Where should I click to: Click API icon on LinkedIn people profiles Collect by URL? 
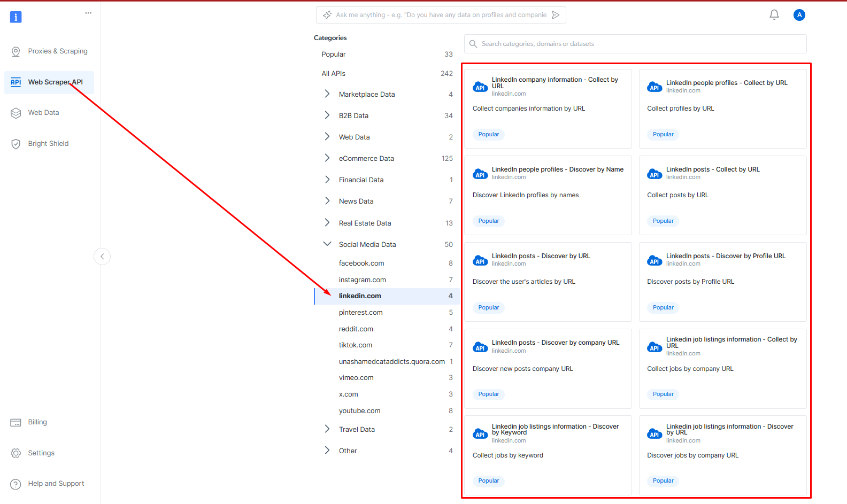654,87
